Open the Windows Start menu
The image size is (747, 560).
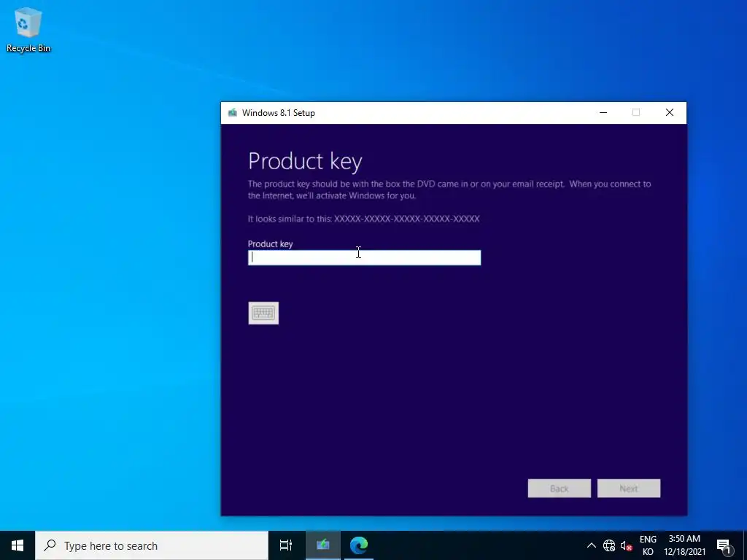click(x=18, y=545)
